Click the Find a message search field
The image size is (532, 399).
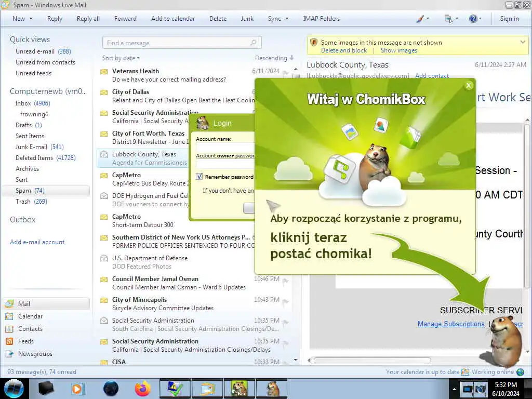182,43
